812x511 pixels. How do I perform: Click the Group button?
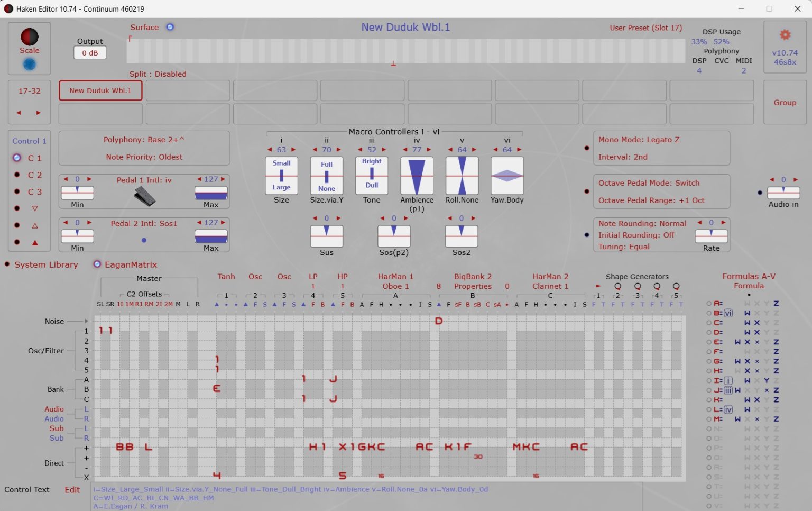tap(785, 103)
